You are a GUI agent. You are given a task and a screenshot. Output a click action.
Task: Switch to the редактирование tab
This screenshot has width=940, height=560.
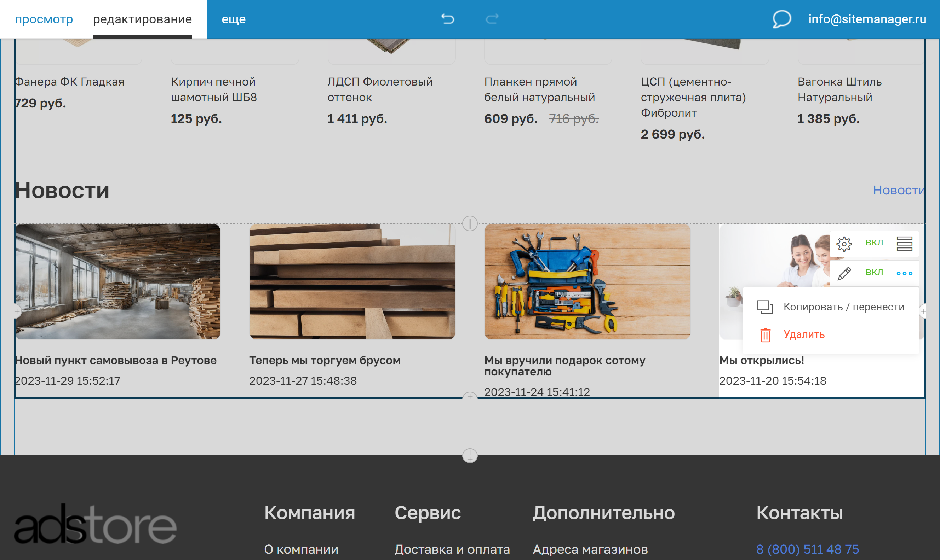[x=142, y=19]
